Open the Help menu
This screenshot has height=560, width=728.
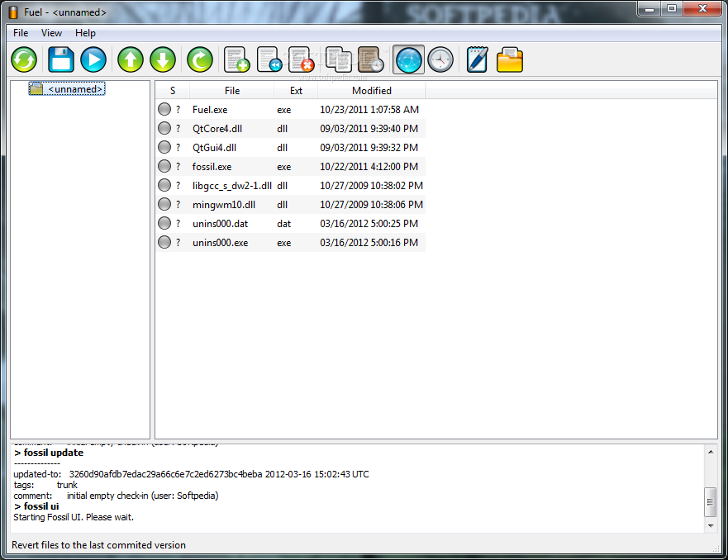[x=85, y=33]
